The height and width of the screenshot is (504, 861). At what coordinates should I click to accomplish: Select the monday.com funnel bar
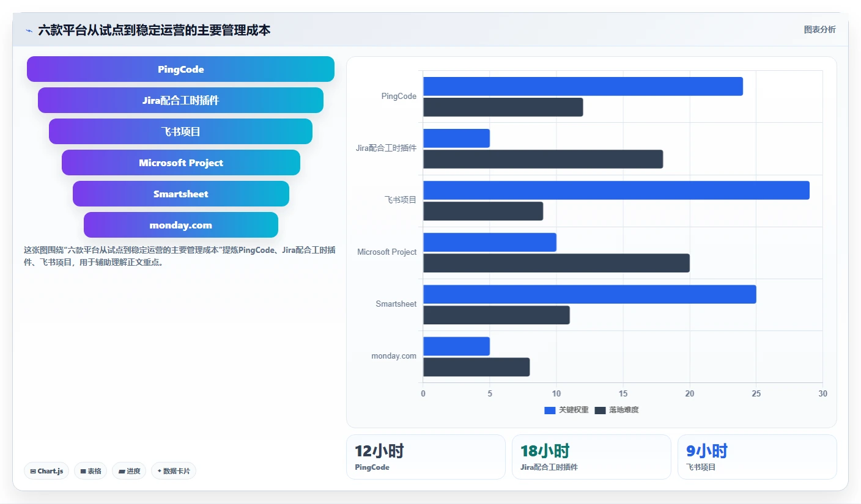(x=180, y=225)
